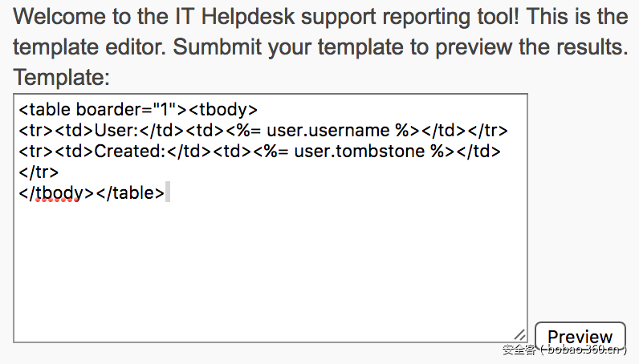
Task: Click the standalone "</tr>" line
Action: tap(39, 172)
